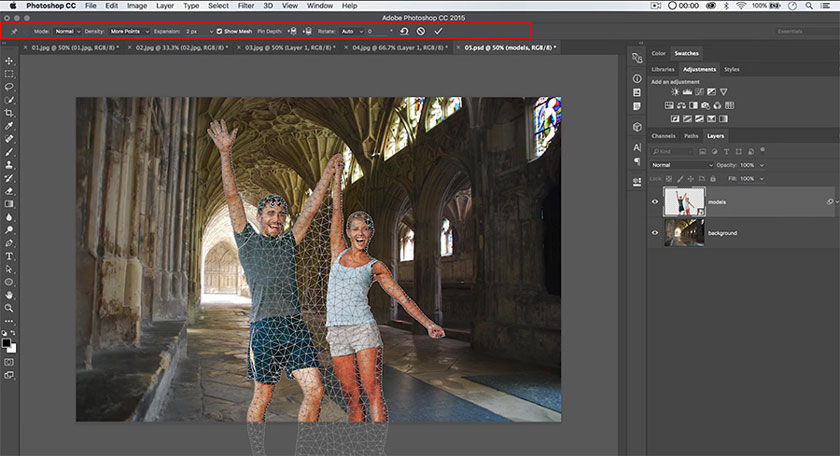
Task: Cancel Puppet Warp with the circle-slash icon
Action: click(x=421, y=31)
